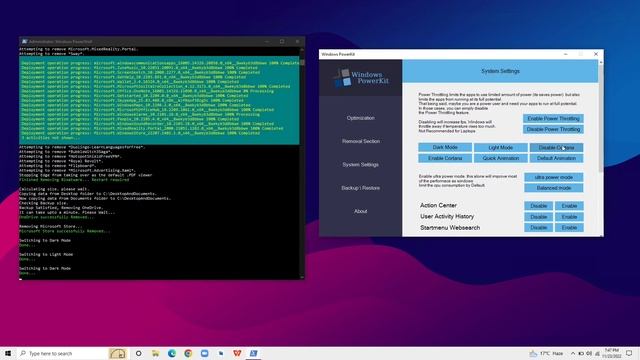Click 'Checking Backup size.' line in PowerShell

44,203
